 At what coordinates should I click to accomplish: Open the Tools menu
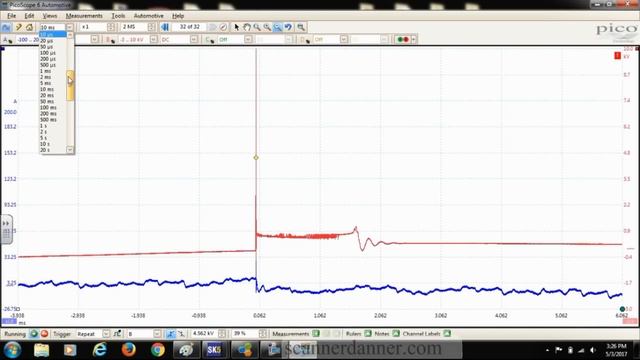(118, 16)
